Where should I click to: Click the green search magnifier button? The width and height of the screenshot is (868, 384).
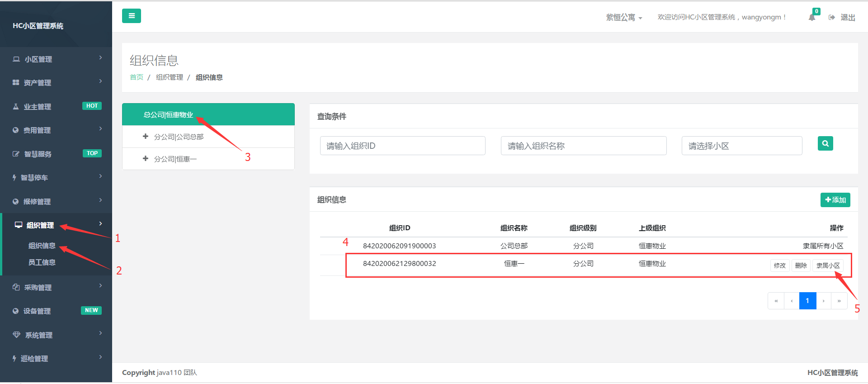click(x=826, y=143)
